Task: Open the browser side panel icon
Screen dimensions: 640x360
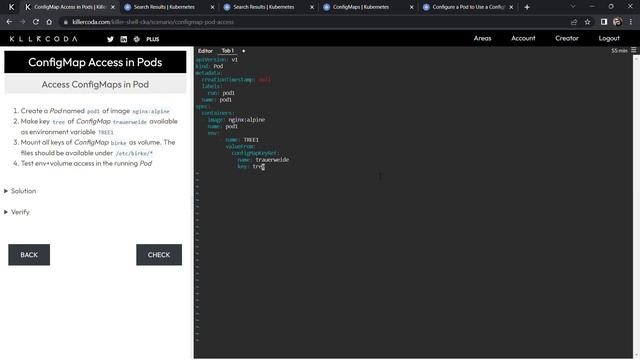Action: (604, 22)
